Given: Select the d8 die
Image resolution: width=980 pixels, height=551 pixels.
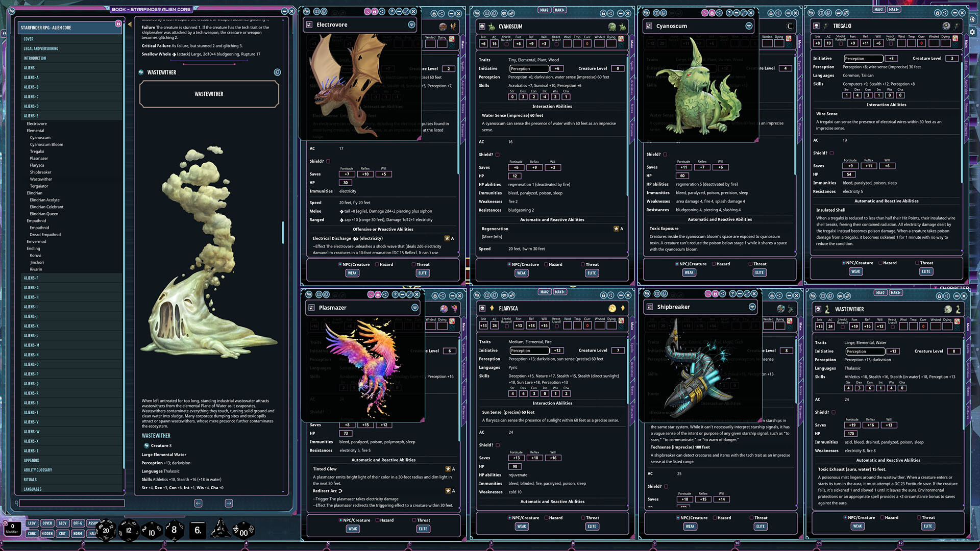Looking at the screenshot, I should click(x=174, y=530).
